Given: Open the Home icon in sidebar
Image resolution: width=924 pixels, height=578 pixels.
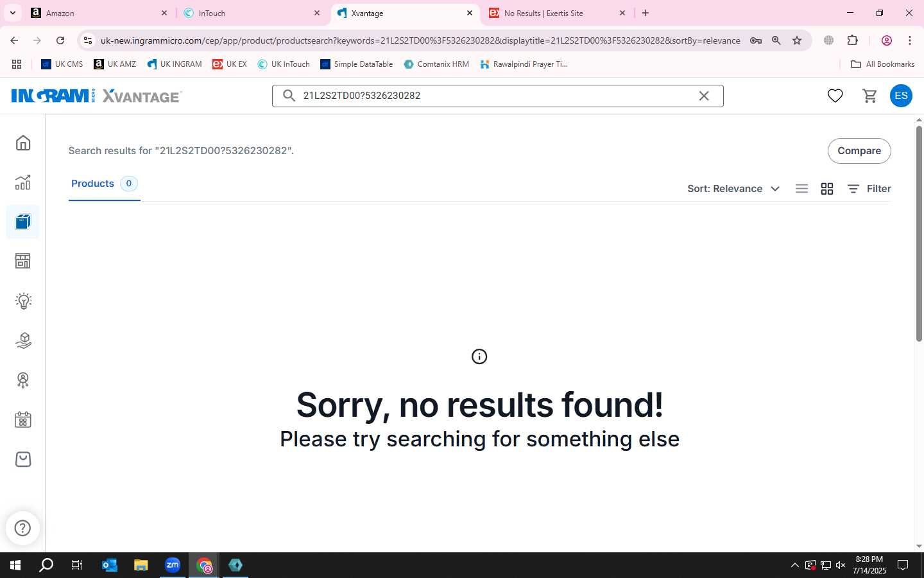Looking at the screenshot, I should [23, 143].
